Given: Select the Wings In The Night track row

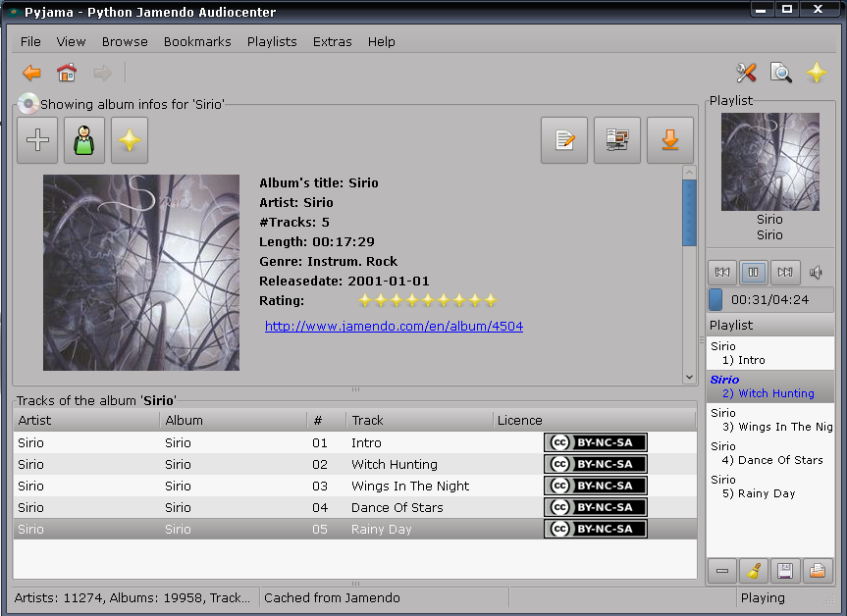Looking at the screenshot, I should pos(355,486).
